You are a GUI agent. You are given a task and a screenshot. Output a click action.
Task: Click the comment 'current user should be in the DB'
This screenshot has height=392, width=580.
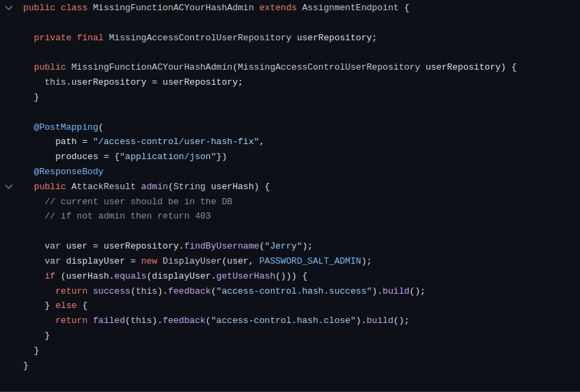(139, 201)
